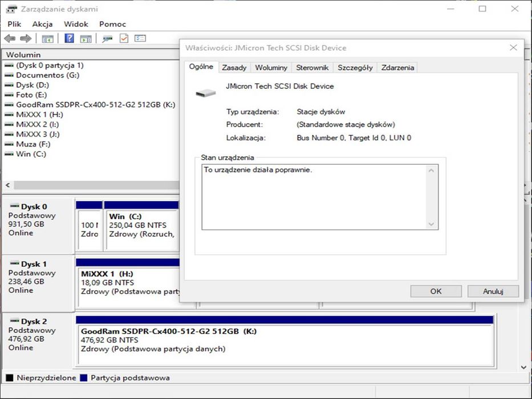Click the Disk Management app title icon

pyautogui.click(x=11, y=9)
